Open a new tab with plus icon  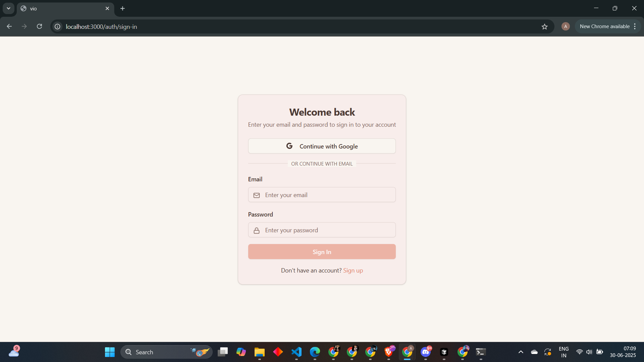(x=123, y=8)
